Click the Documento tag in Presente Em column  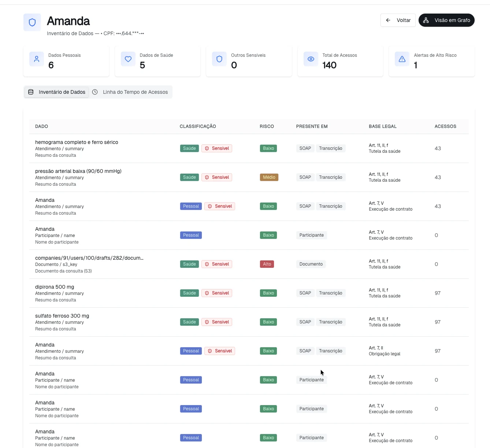pos(311,264)
